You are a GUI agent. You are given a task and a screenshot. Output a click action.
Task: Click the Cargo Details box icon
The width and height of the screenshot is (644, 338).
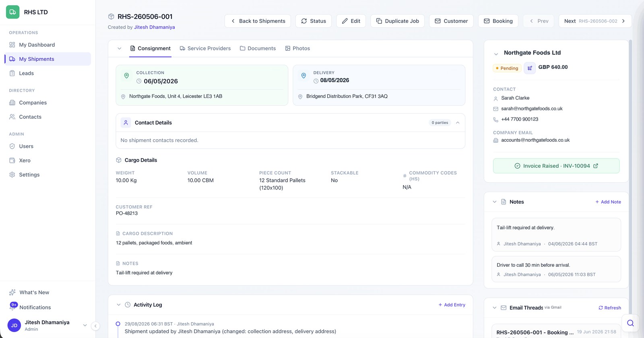119,160
